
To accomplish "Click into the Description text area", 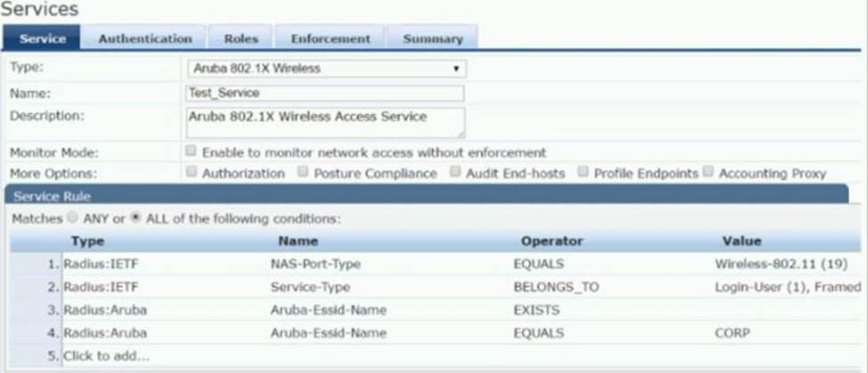I will (325, 122).
